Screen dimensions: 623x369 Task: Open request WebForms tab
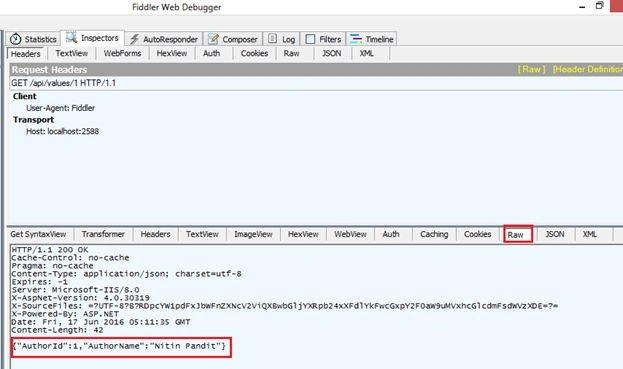point(122,53)
